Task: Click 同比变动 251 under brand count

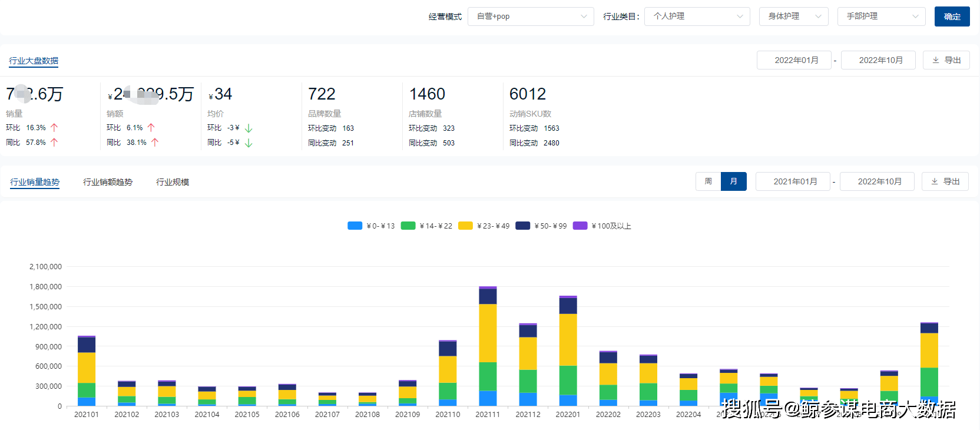Action: (331, 143)
